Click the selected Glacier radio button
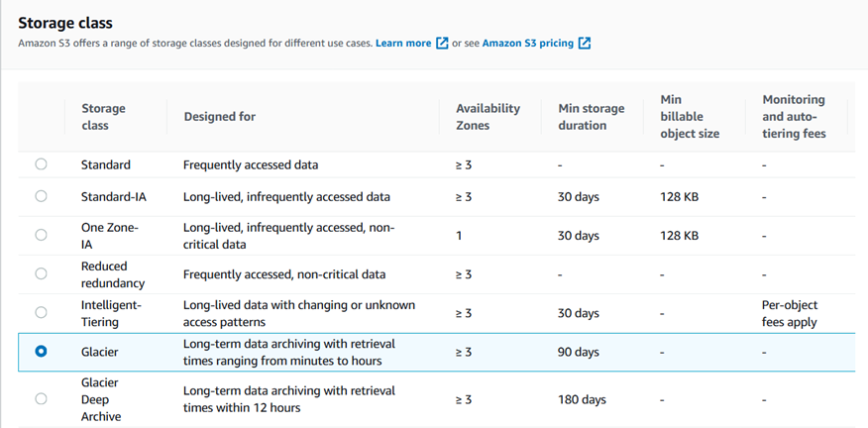868x428 pixels. pos(41,352)
